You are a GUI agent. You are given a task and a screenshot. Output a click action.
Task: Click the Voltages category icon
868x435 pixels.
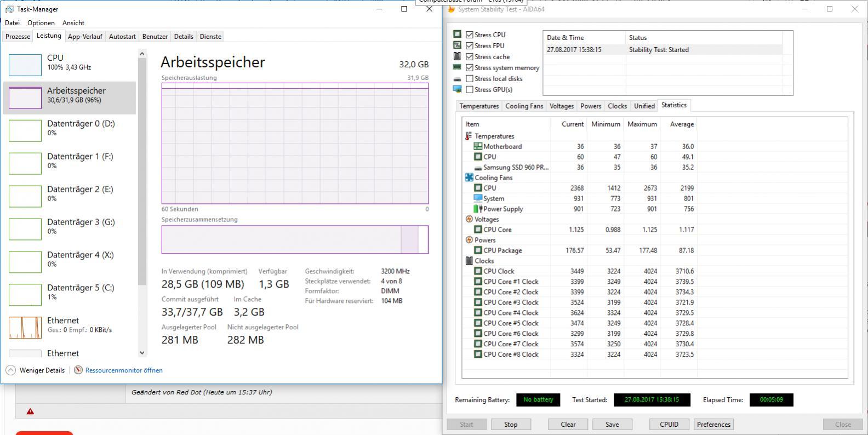(x=469, y=219)
